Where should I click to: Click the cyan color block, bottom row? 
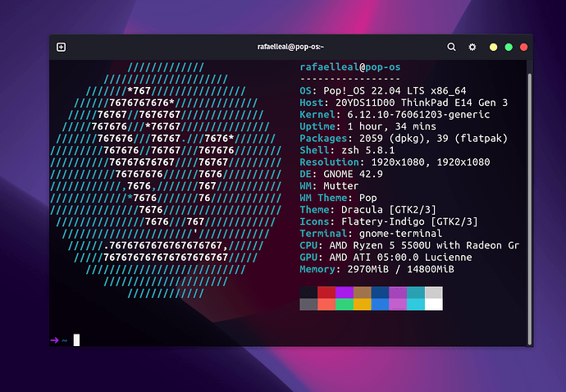point(416,304)
